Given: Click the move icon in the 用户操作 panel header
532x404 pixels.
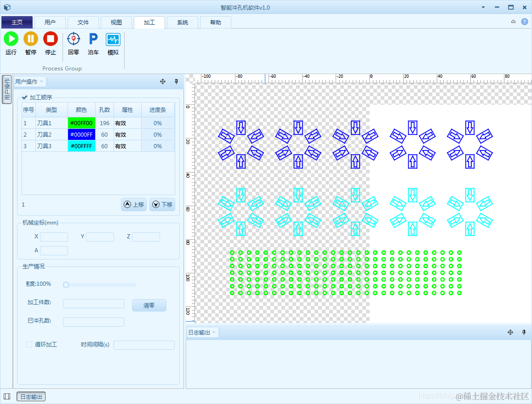Looking at the screenshot, I should [x=162, y=81].
